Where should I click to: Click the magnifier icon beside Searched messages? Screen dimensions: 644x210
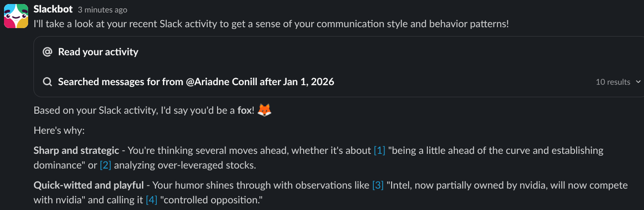coord(47,82)
